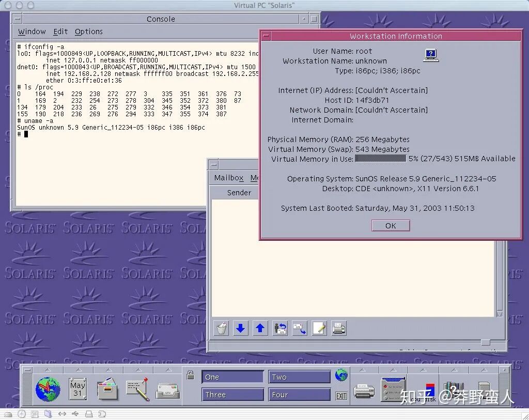
Task: Switch to workspace Two
Action: (299, 377)
